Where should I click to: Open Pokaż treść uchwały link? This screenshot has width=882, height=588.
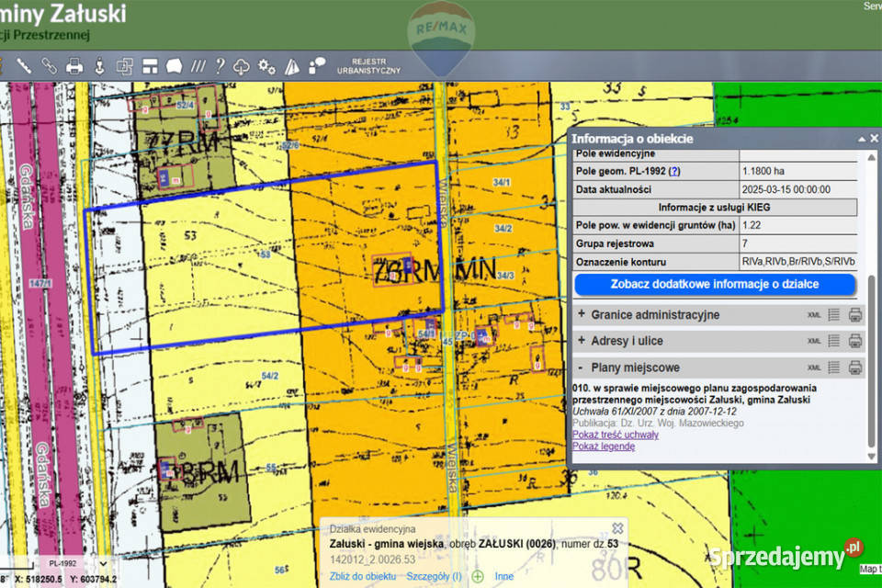coord(615,435)
